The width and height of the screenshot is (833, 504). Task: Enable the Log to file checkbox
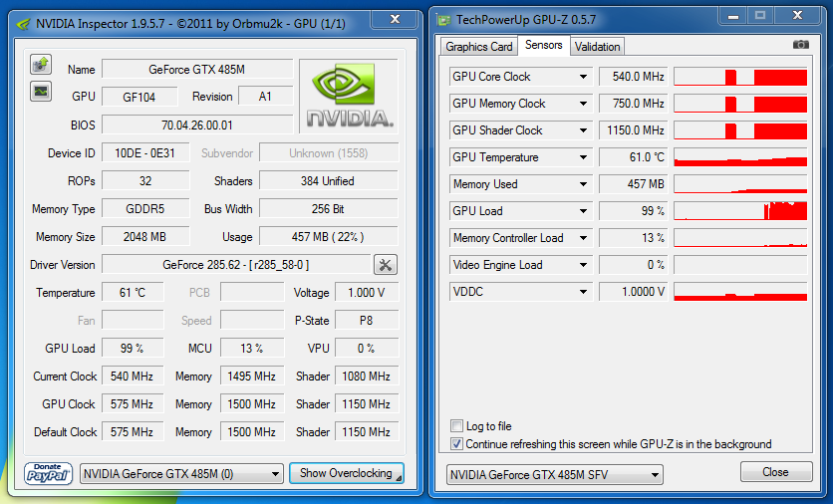click(456, 426)
